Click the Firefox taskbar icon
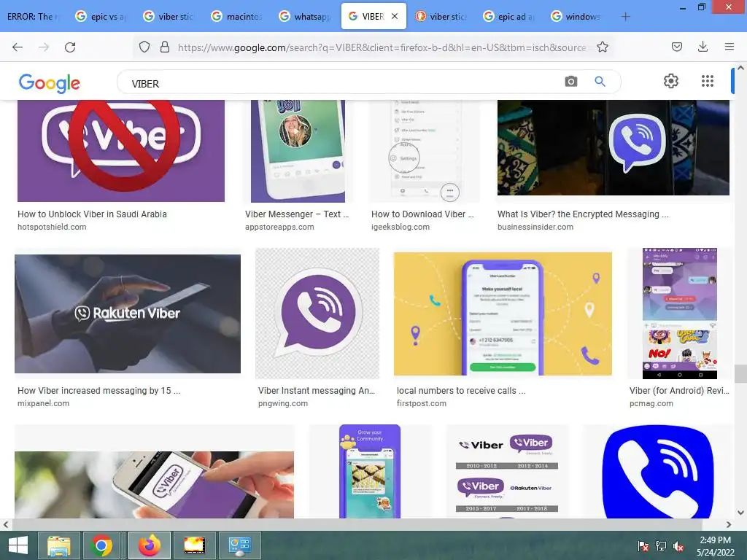Screen dimensions: 747x560 [150, 545]
